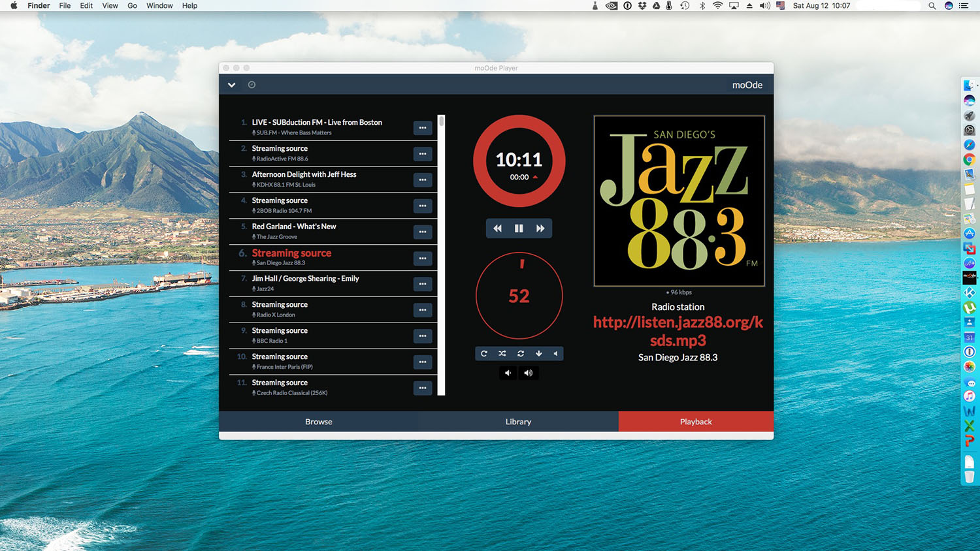Open the Edit menu
This screenshot has width=980, height=551.
86,6
